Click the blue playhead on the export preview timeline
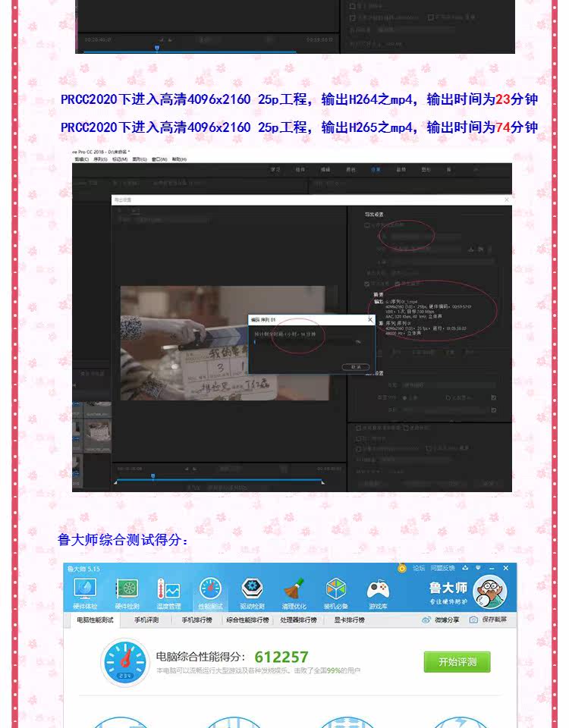 152,476
